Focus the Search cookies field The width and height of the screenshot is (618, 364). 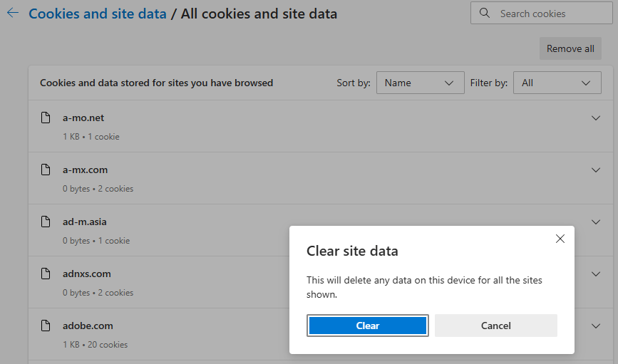click(542, 13)
